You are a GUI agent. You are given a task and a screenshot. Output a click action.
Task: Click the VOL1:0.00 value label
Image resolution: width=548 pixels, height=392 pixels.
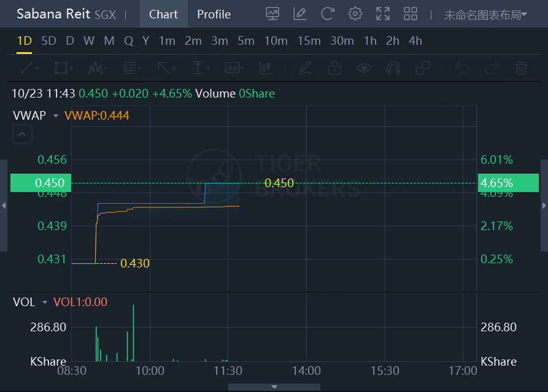click(x=80, y=302)
